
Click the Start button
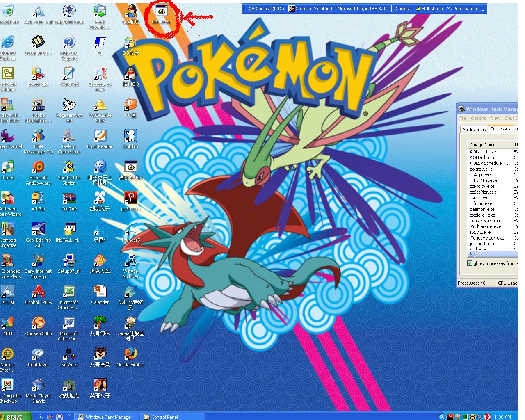coord(15,416)
